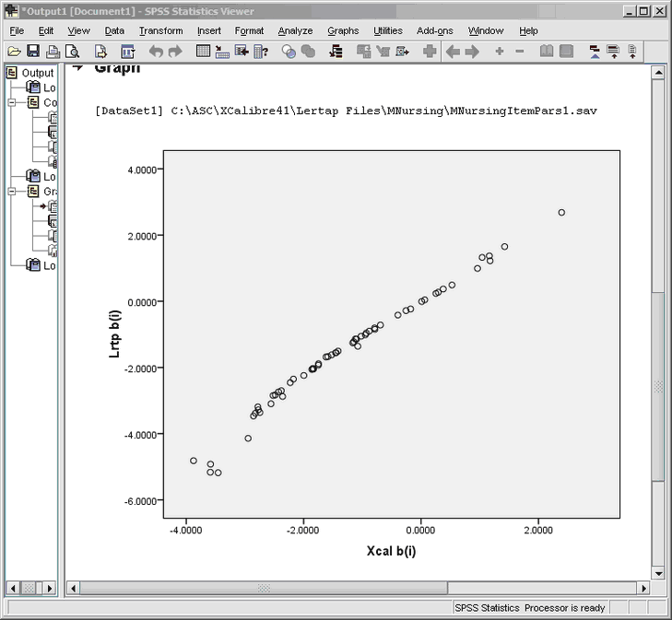Select the last Log item in the outline
The width and height of the screenshot is (672, 620).
[50, 265]
